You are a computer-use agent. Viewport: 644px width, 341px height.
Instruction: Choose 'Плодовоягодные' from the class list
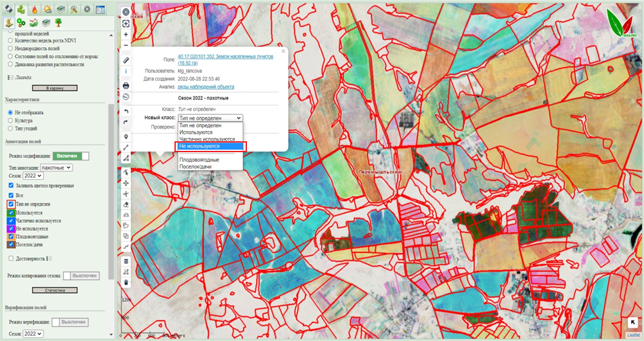pyautogui.click(x=199, y=160)
